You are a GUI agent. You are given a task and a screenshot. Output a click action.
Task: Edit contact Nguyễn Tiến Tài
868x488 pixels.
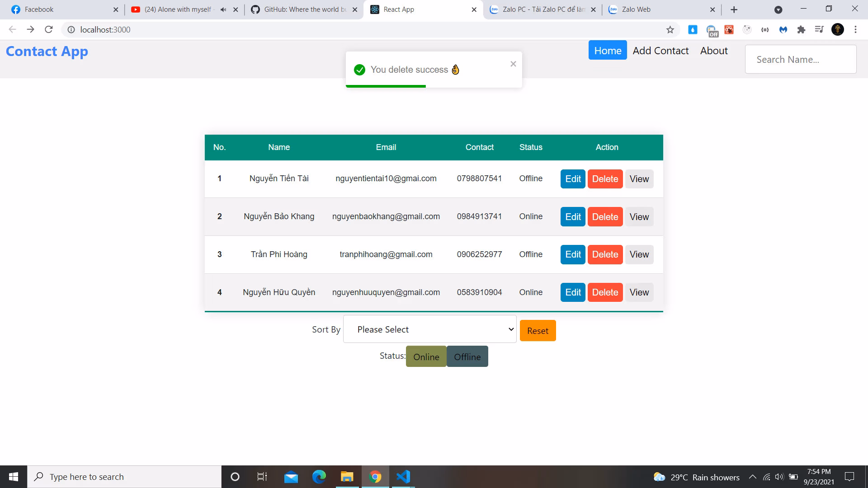(x=573, y=179)
